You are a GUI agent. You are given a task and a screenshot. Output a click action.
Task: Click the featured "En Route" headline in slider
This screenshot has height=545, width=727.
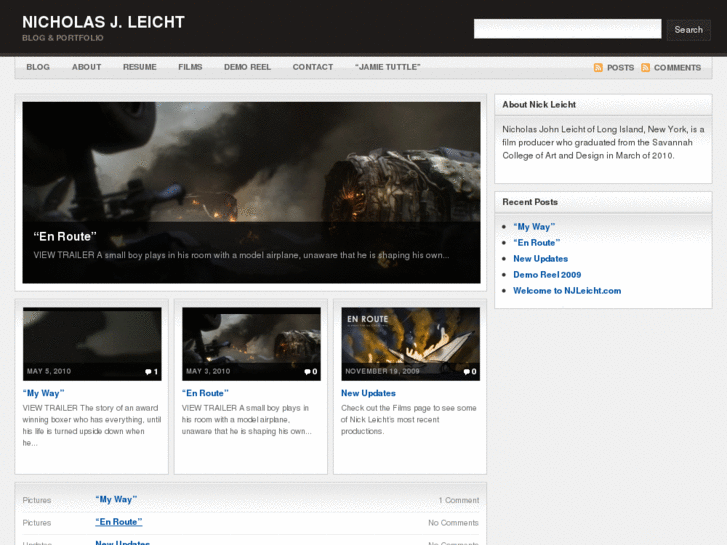point(65,237)
